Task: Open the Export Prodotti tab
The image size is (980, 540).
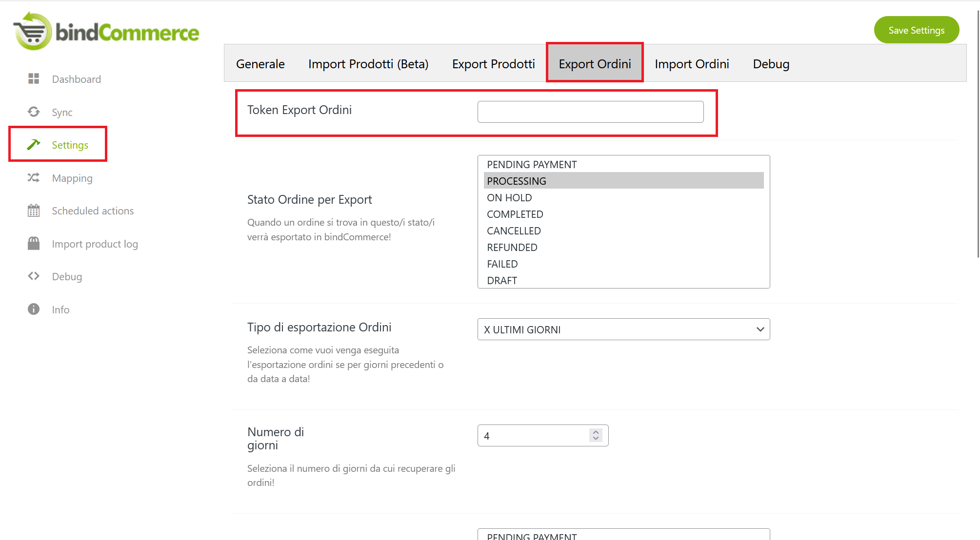Action: pos(493,64)
